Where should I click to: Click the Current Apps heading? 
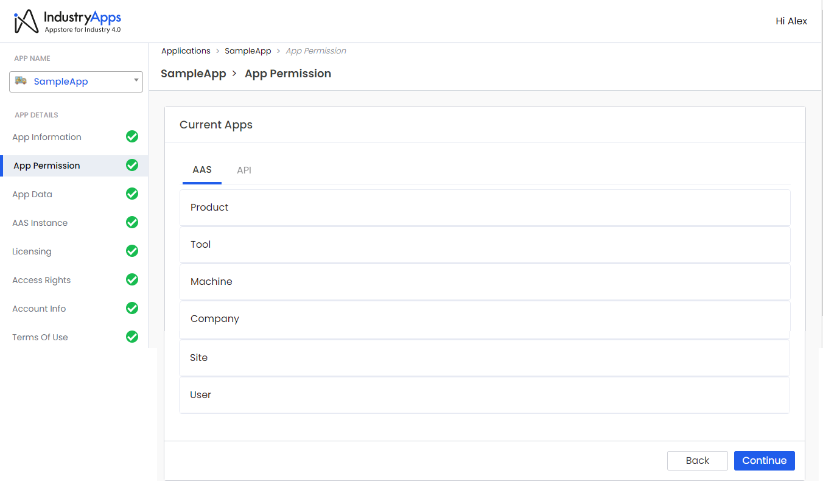click(216, 125)
